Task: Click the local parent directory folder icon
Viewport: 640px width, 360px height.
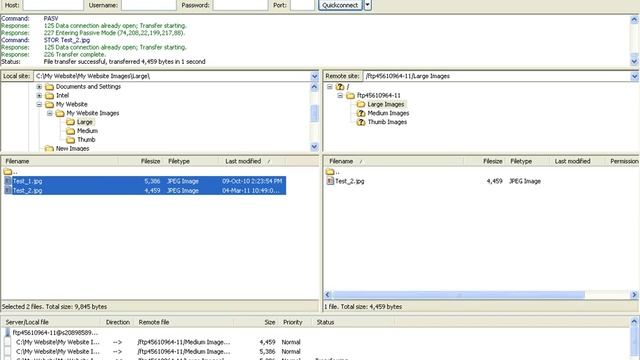Action: click(8, 171)
